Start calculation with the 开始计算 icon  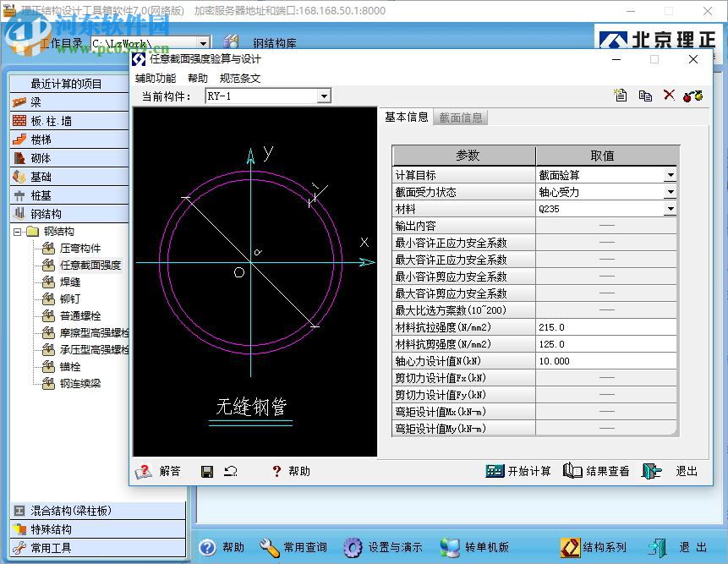pos(517,471)
